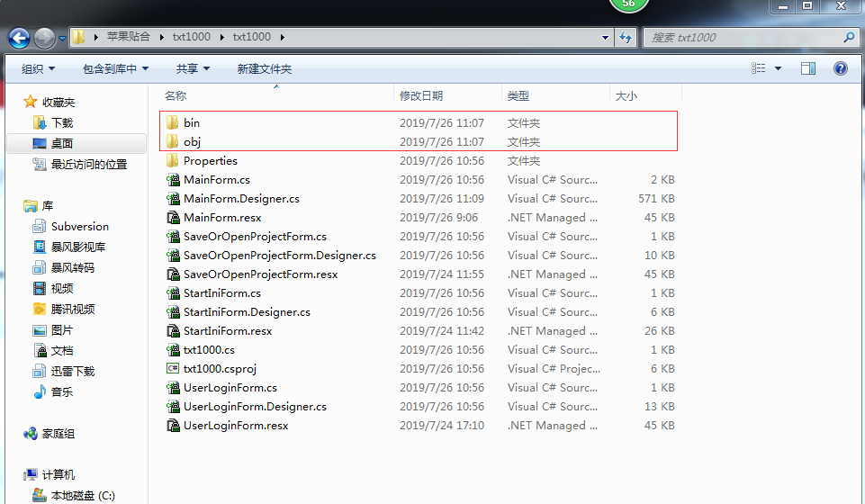The image size is (865, 504).
Task: Select SaveOrOpenProjectForm.resx file icon
Action: (173, 274)
